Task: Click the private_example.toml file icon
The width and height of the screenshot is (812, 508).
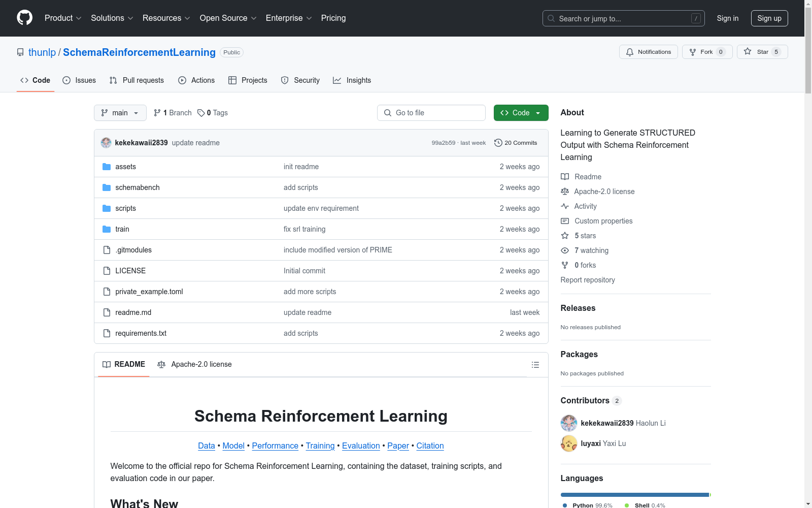Action: [107, 292]
